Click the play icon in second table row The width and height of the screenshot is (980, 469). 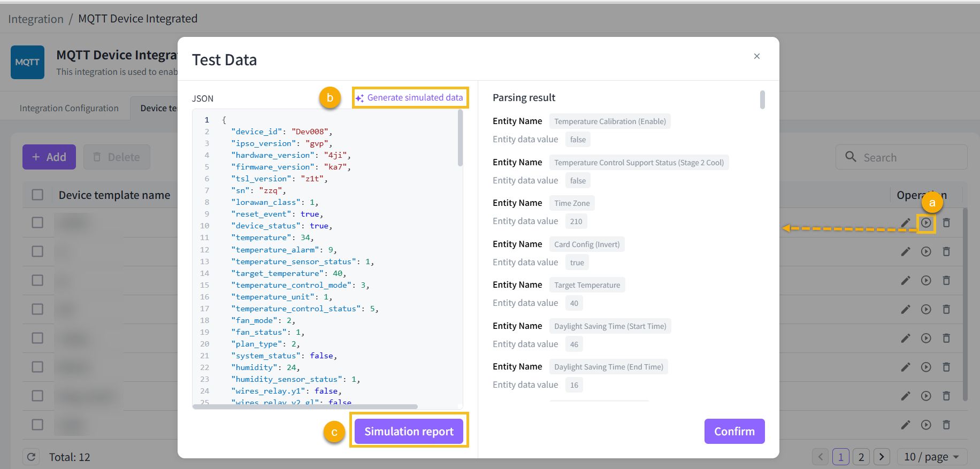(x=926, y=251)
